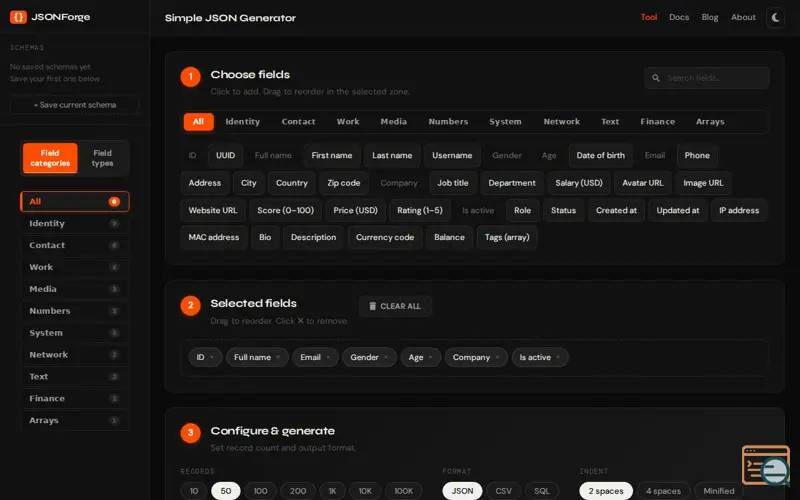Add the MAC address field

pyautogui.click(x=214, y=238)
